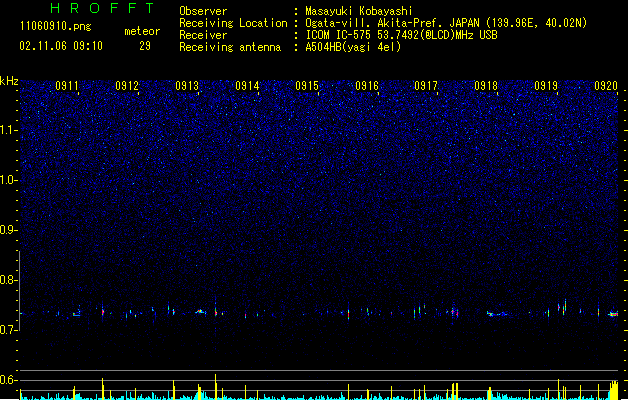The width and height of the screenshot is (629, 400).
Task: Click the 0.9 frequency axis label
Action: click(9, 230)
